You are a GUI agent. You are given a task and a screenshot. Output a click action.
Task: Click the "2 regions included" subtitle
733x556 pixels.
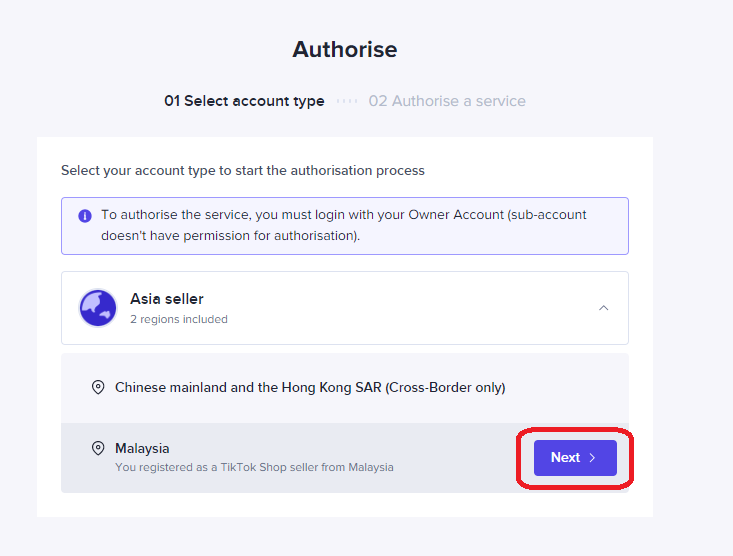(x=179, y=320)
